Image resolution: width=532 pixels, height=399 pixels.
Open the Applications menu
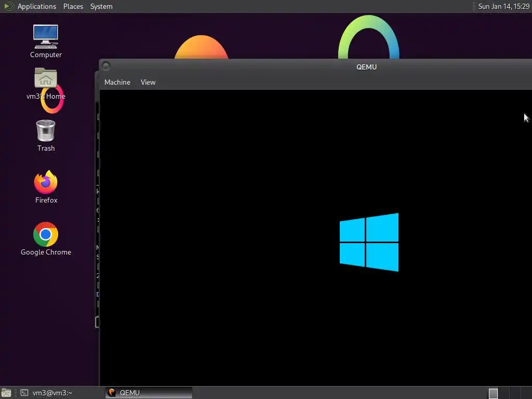coord(37,6)
